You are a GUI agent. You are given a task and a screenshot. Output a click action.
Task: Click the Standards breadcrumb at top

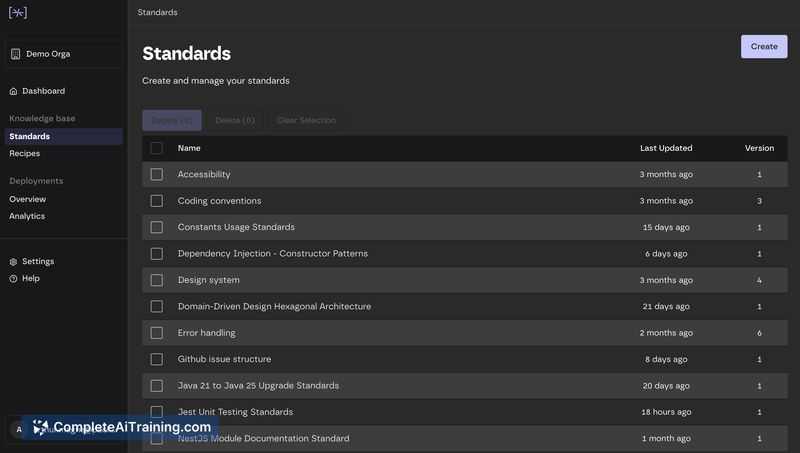coord(158,12)
